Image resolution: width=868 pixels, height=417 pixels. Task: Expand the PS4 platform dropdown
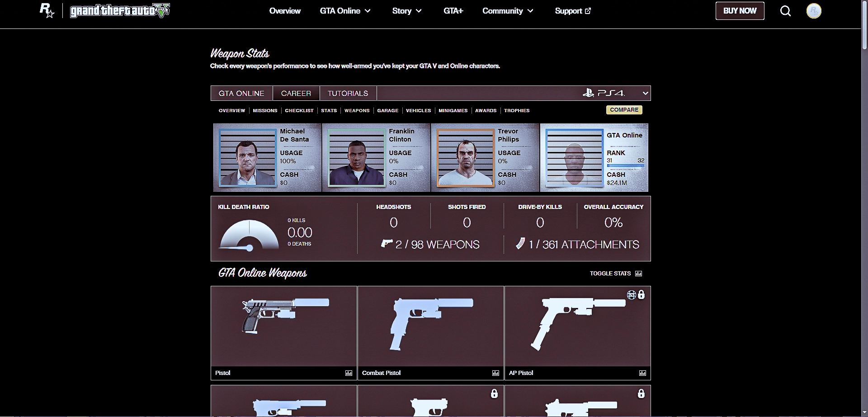[645, 93]
